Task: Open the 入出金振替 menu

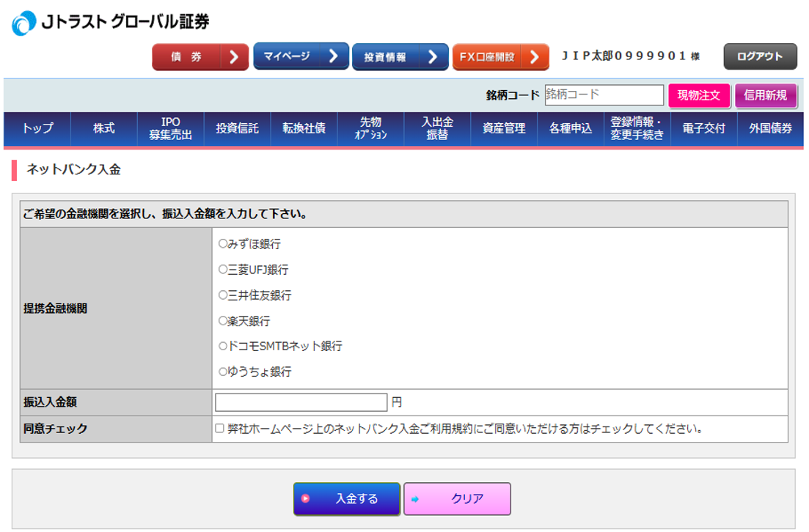Action: (x=437, y=128)
